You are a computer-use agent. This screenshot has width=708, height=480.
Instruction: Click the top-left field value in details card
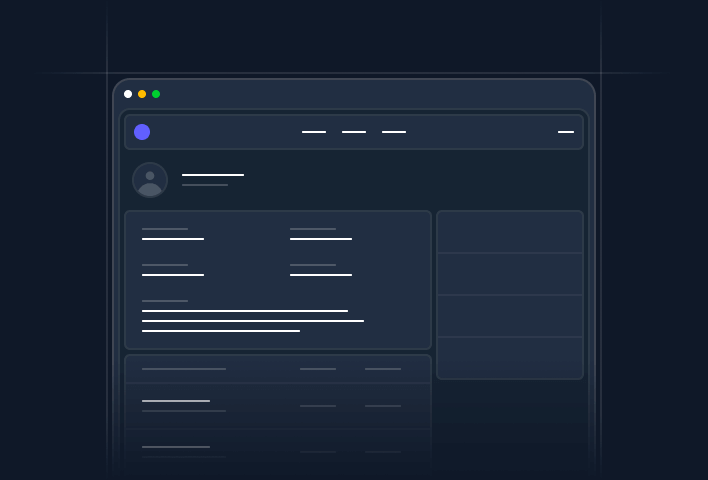[x=173, y=239]
